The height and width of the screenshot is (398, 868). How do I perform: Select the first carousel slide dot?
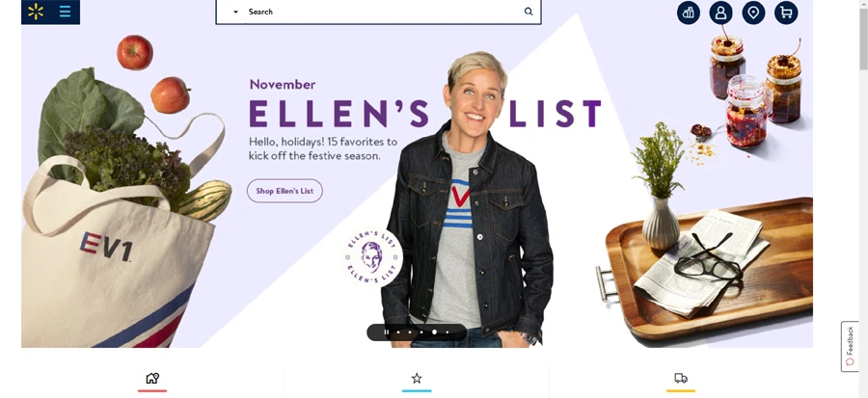click(398, 332)
